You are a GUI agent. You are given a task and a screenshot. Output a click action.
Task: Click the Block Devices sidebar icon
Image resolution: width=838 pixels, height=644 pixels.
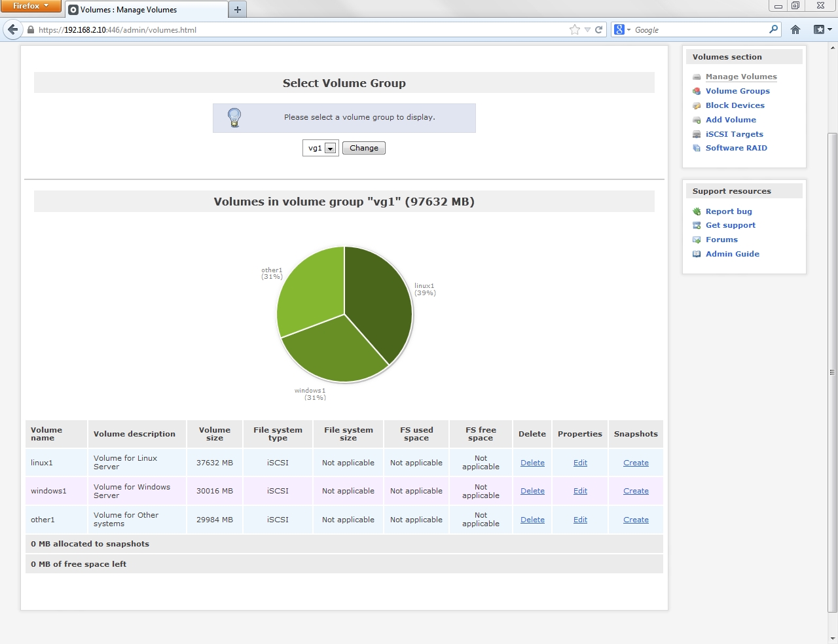[x=697, y=106]
